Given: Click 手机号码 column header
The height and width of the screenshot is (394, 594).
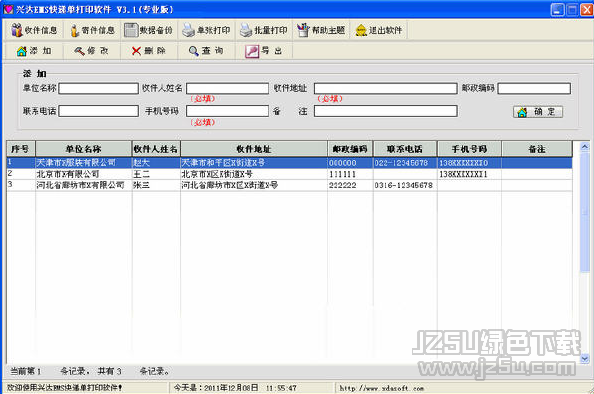Looking at the screenshot, I should 470,149.
